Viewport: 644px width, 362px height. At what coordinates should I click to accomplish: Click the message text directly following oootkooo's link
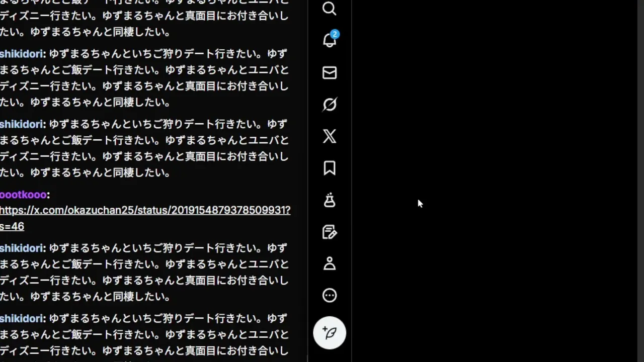[144, 273]
